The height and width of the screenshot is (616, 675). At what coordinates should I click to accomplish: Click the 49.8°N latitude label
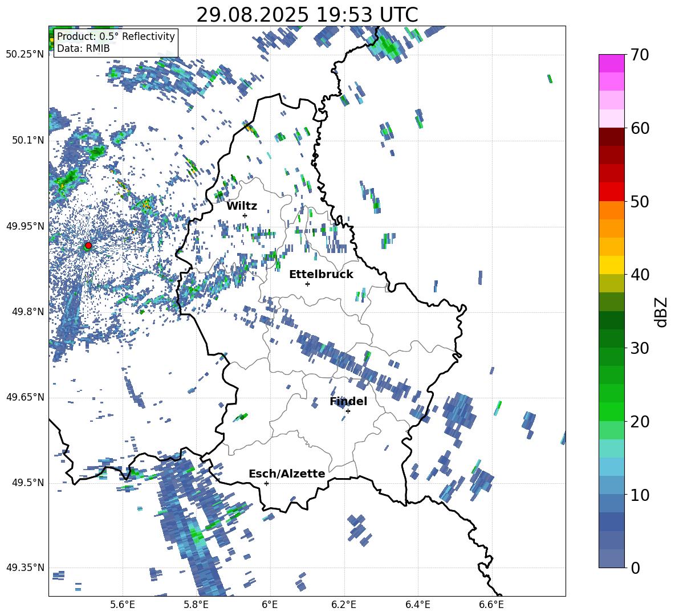coord(29,312)
